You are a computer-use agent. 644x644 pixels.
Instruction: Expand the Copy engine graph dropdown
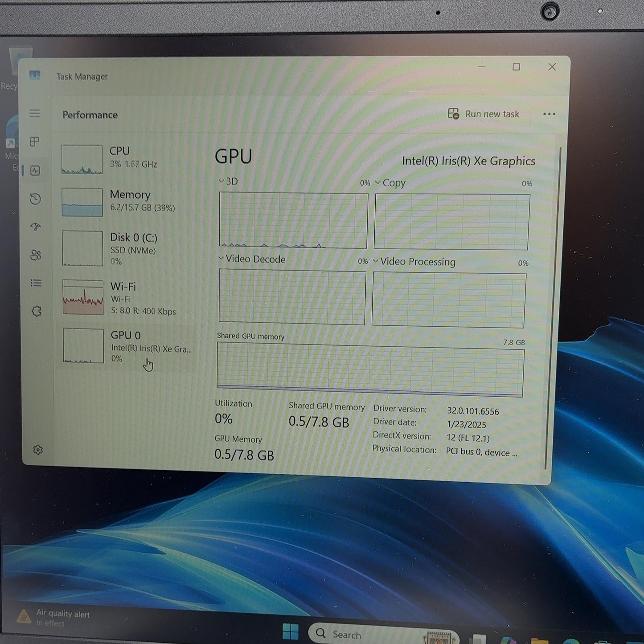390,183
